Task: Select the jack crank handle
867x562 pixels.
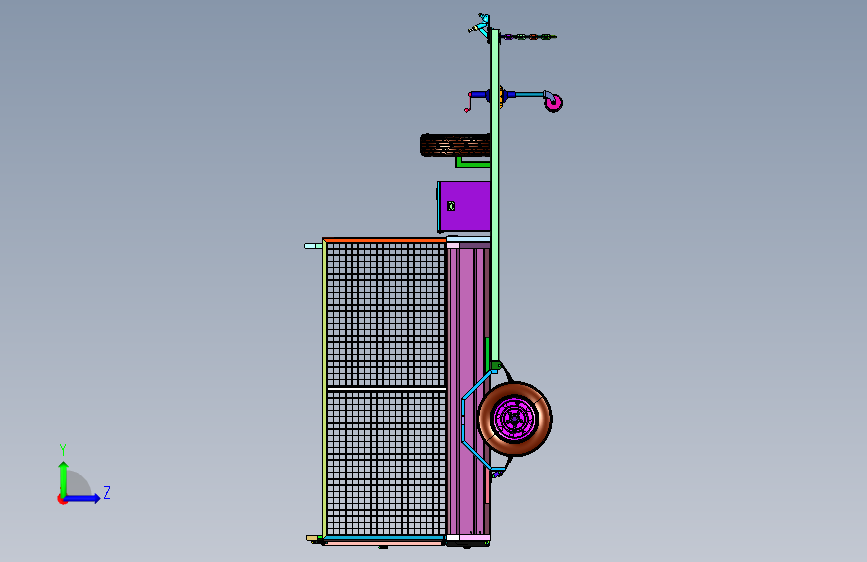Action: [469, 102]
